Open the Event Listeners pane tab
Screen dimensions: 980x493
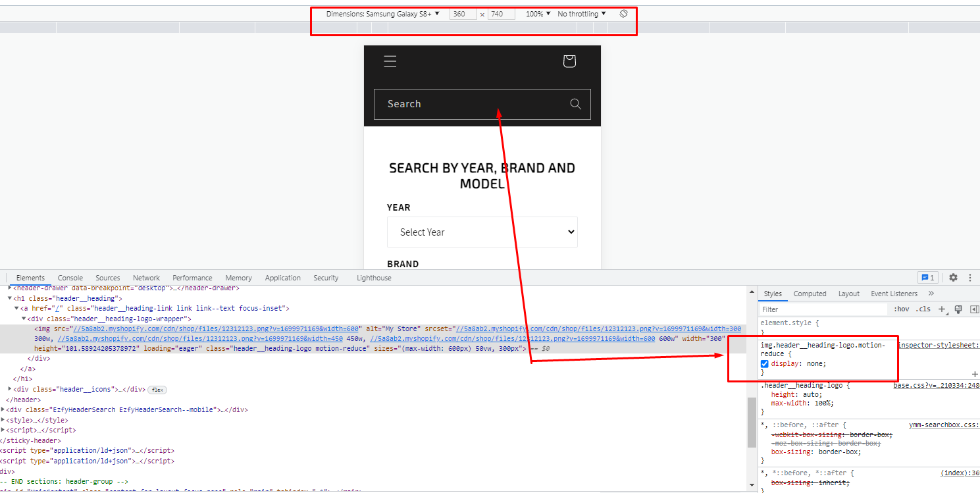(x=894, y=294)
